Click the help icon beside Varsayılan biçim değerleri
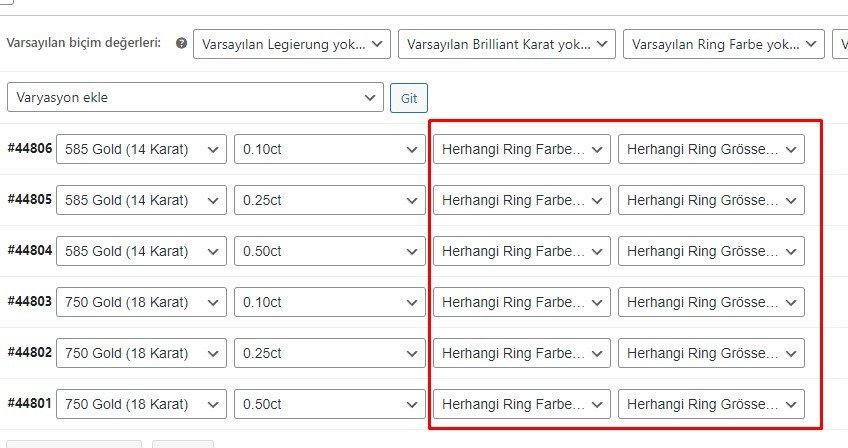 tap(181, 44)
